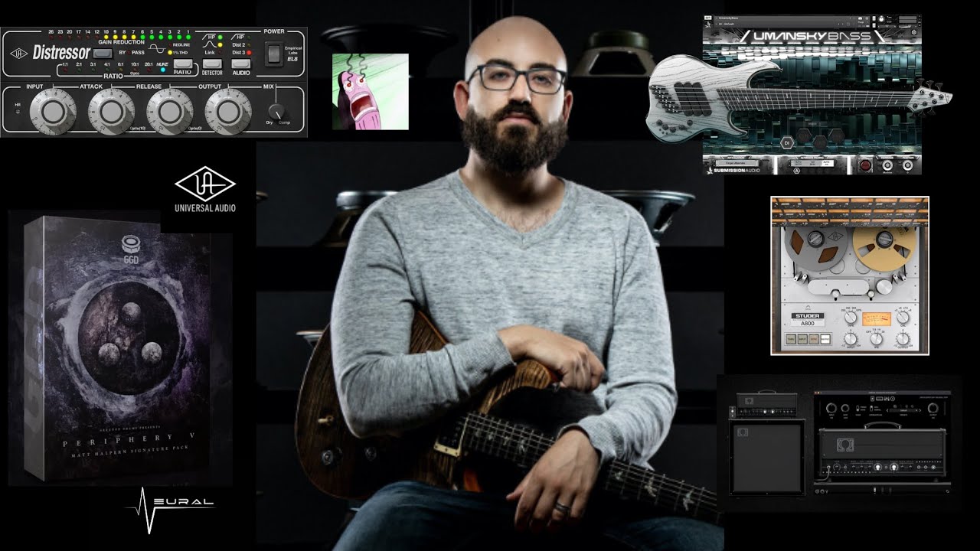Click the Distressor MIX dry/comp knob
Screen dimensions: 980x551
click(277, 112)
